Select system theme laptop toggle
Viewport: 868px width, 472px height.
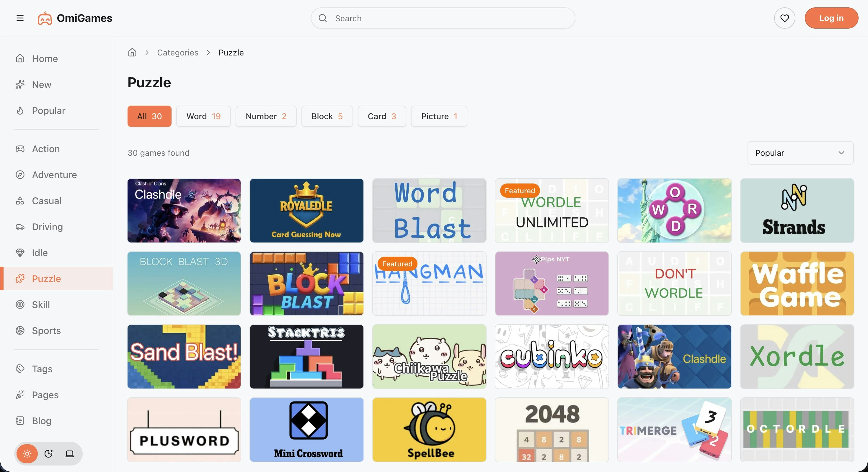(69, 453)
